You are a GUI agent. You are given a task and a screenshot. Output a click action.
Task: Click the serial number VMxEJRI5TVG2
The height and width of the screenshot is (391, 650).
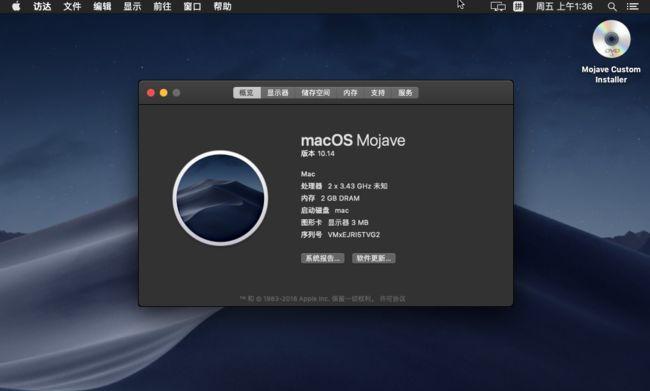[x=354, y=235]
